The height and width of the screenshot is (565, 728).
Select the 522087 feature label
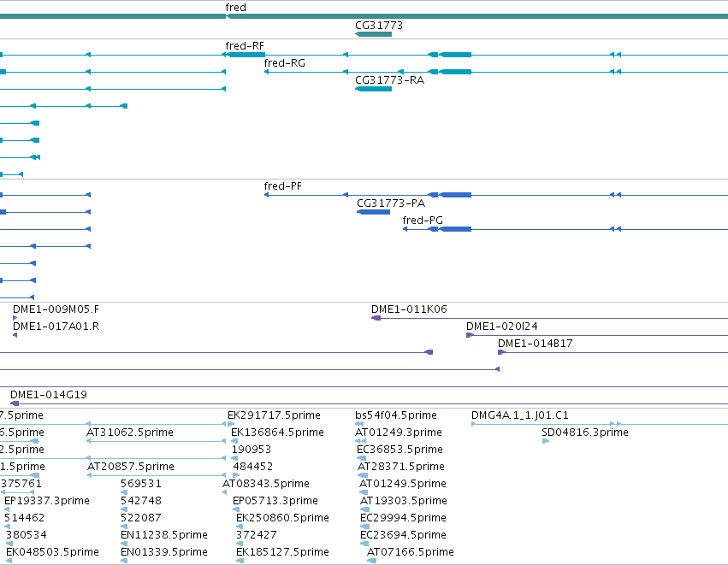click(x=141, y=518)
